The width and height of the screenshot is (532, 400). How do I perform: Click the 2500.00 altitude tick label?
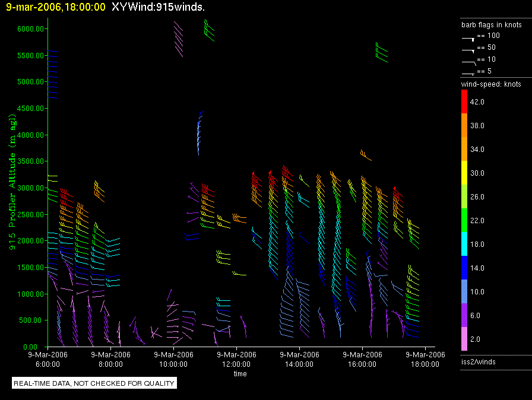coord(30,214)
